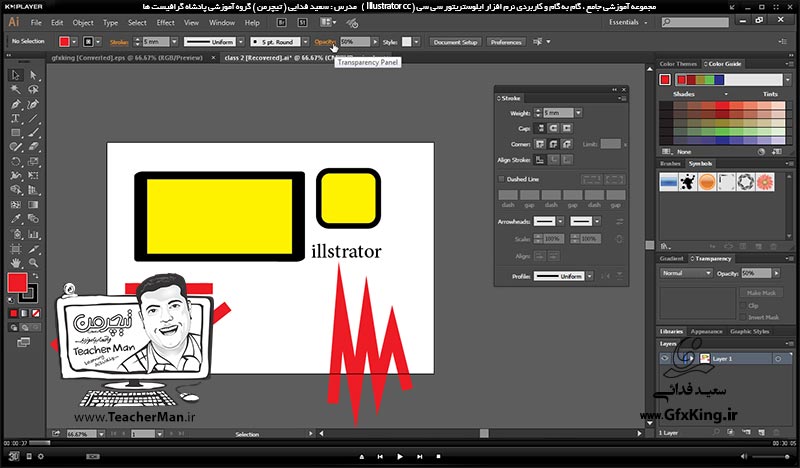Click the orange flower symbol thumbnail
This screenshot has height=468, width=800.
pyautogui.click(x=765, y=182)
